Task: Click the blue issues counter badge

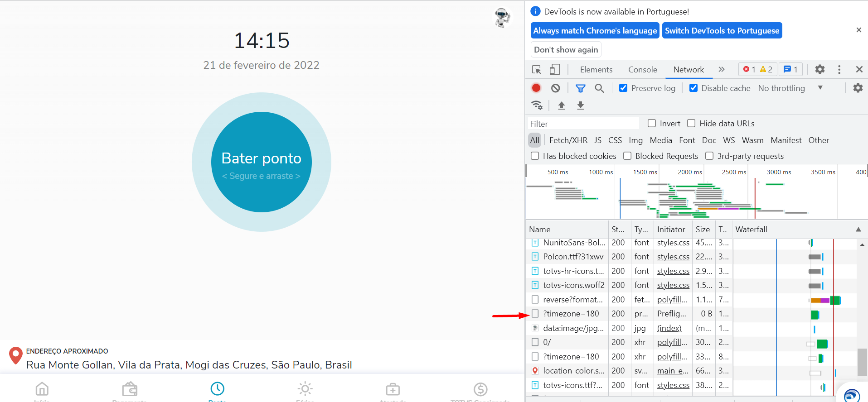Action: point(790,69)
